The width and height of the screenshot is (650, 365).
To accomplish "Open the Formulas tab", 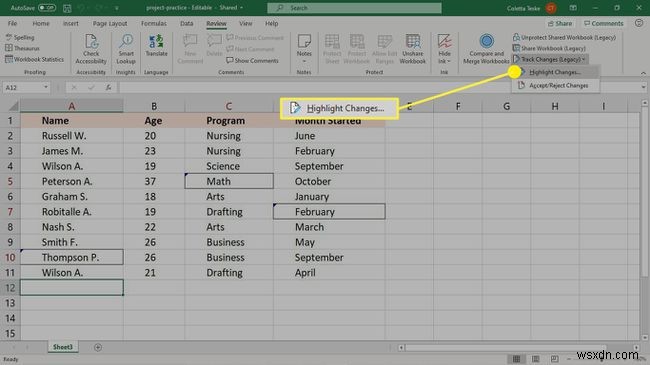I will click(154, 24).
